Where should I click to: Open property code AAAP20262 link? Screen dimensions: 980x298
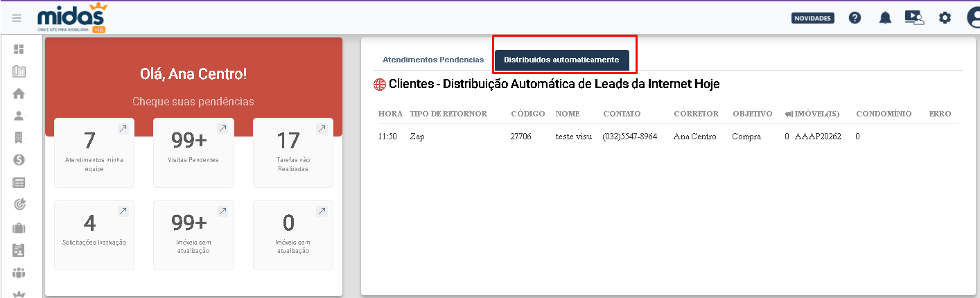818,137
